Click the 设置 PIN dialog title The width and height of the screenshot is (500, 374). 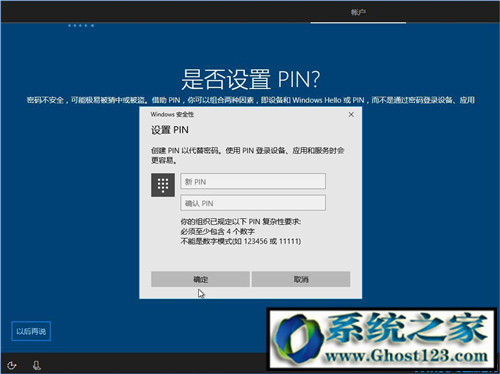(170, 130)
